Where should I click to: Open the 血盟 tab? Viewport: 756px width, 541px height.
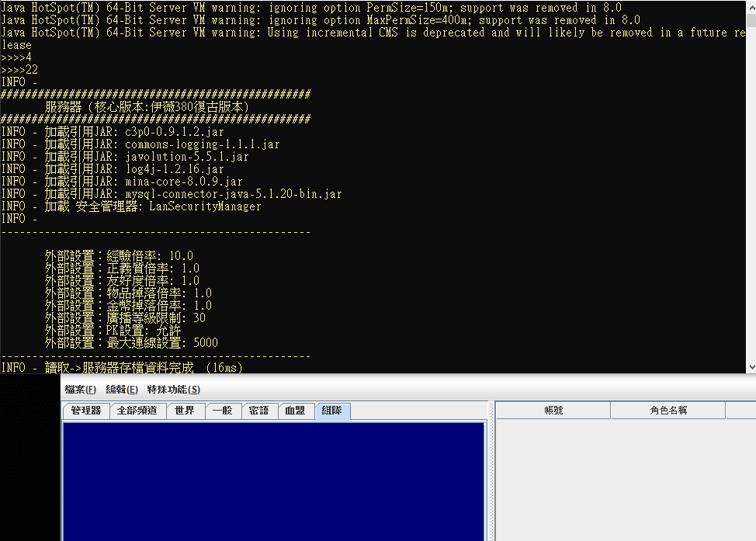pyautogui.click(x=295, y=411)
